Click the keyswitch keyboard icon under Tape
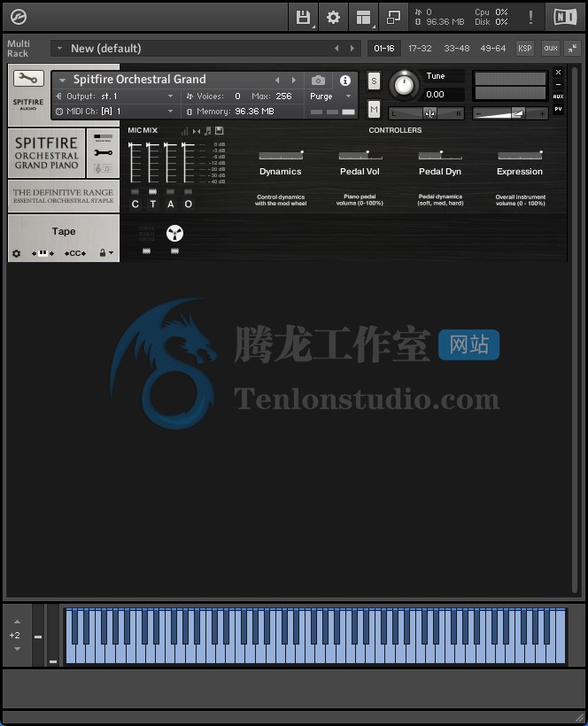Image resolution: width=588 pixels, height=726 pixels. [43, 253]
